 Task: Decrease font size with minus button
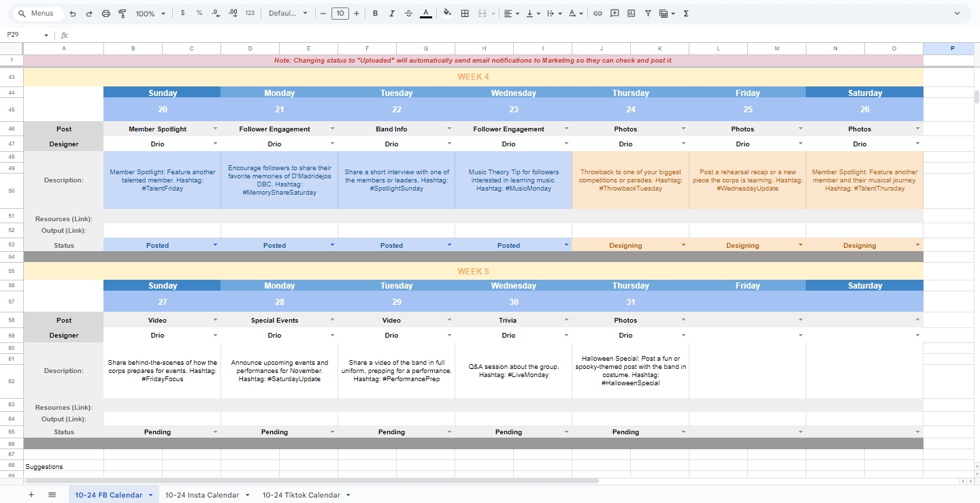click(x=323, y=14)
